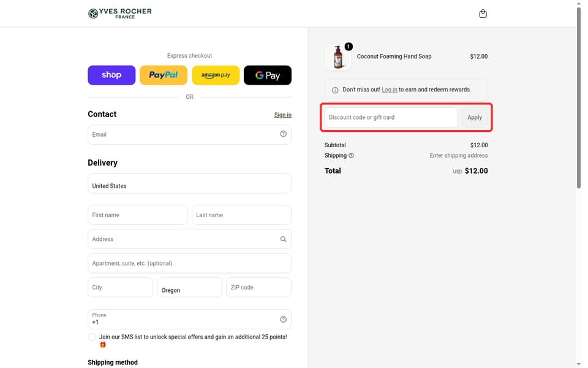Focus the Address input field
588x368 pixels.
[189, 239]
